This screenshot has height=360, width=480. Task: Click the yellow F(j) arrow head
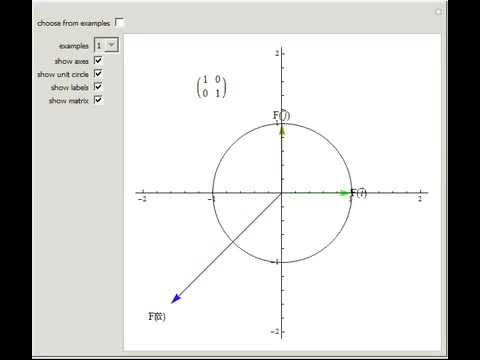point(282,131)
